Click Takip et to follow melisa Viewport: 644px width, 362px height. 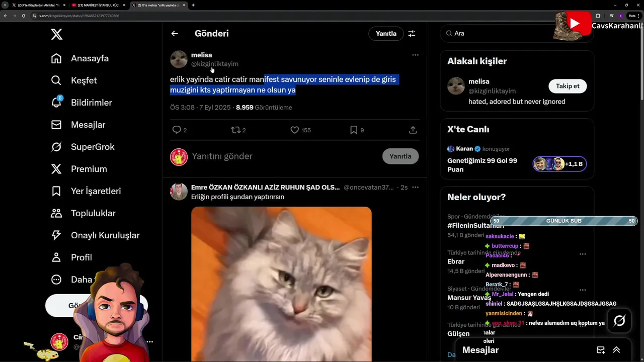click(568, 86)
